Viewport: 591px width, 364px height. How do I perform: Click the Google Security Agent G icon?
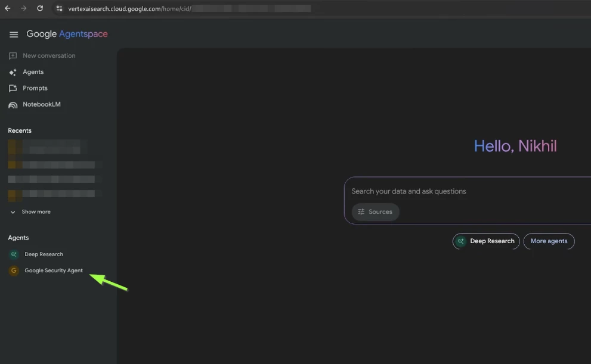(x=14, y=270)
